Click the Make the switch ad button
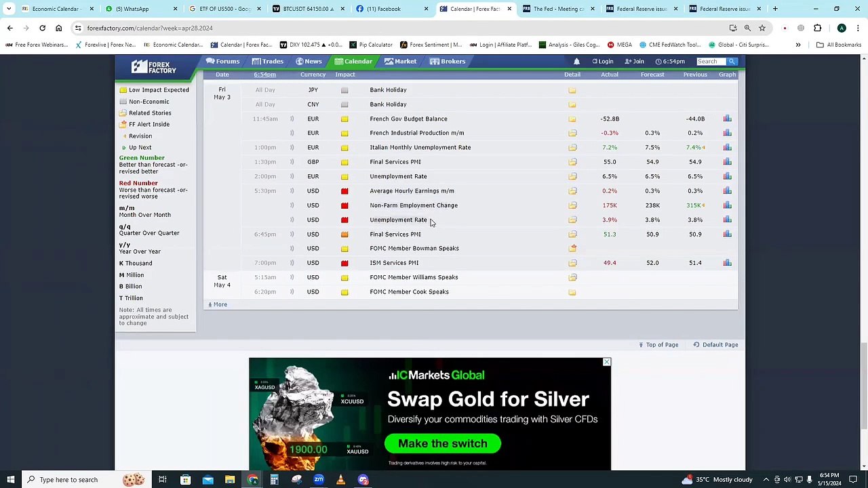The image size is (868, 488). point(443,444)
